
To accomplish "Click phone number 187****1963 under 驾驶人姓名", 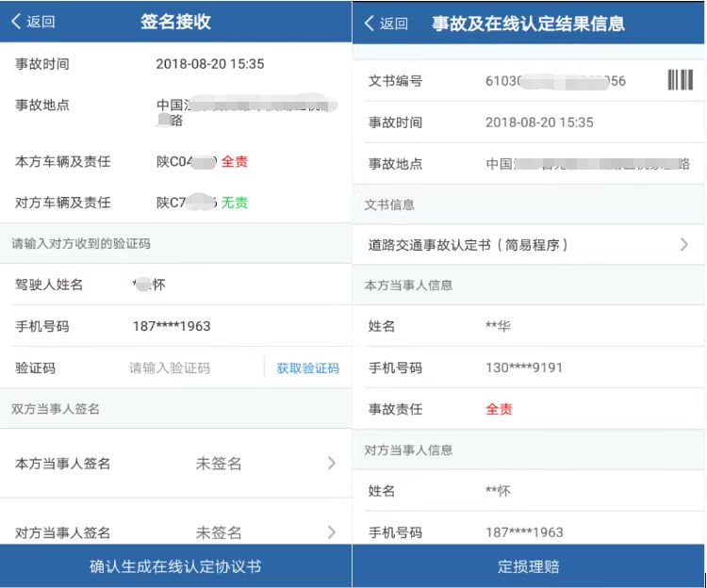I will [x=172, y=326].
